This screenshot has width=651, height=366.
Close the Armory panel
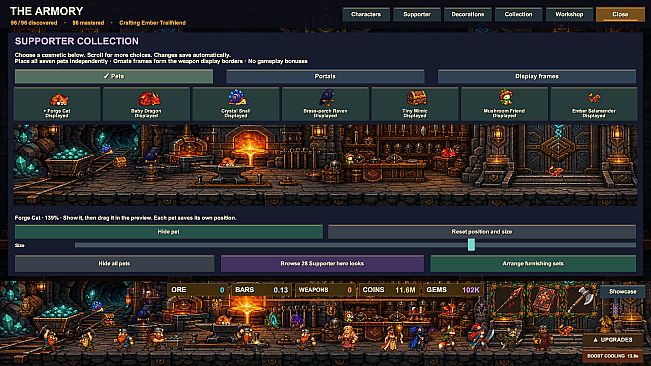point(620,14)
